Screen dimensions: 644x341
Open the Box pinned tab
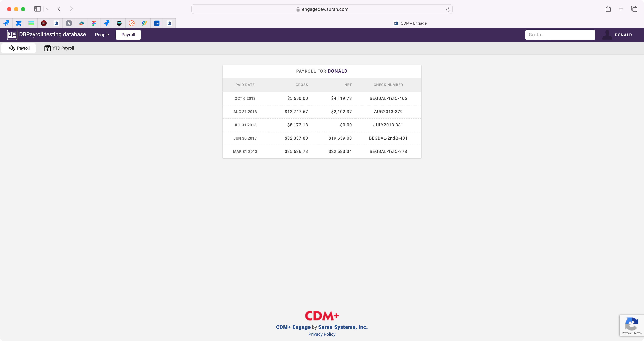coord(157,23)
